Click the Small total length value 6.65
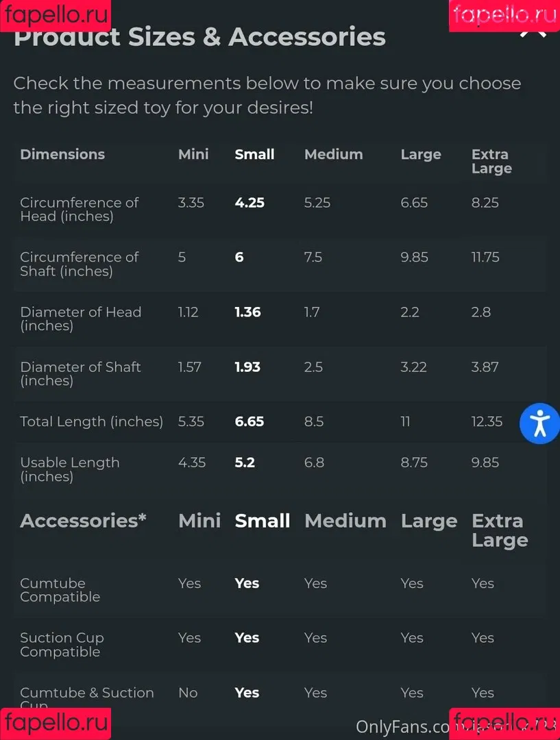This screenshot has width=560, height=740. point(249,421)
